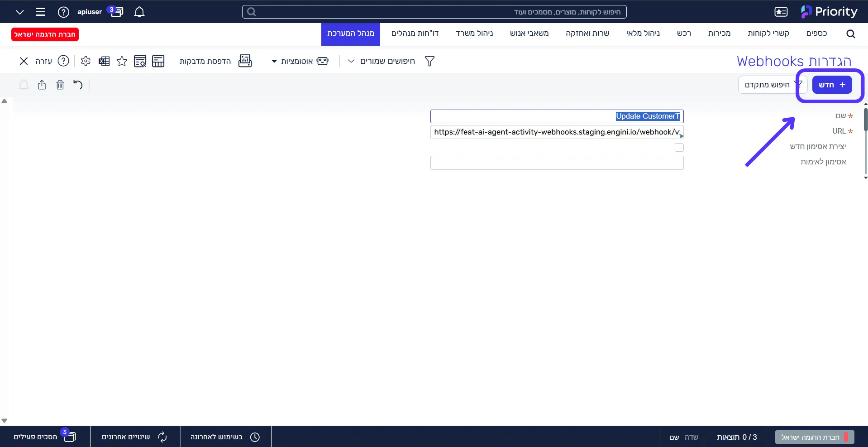
Task: Open the ניהול מלאי menu
Action: (643, 34)
